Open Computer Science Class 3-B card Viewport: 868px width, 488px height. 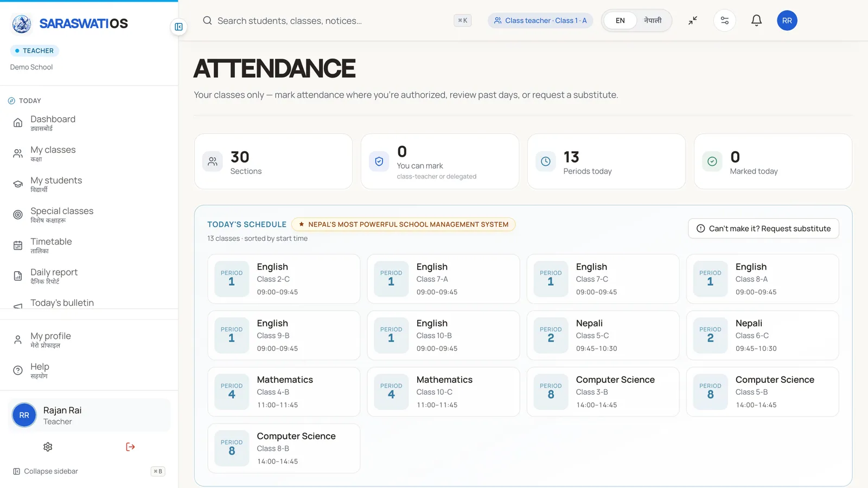pyautogui.click(x=603, y=391)
